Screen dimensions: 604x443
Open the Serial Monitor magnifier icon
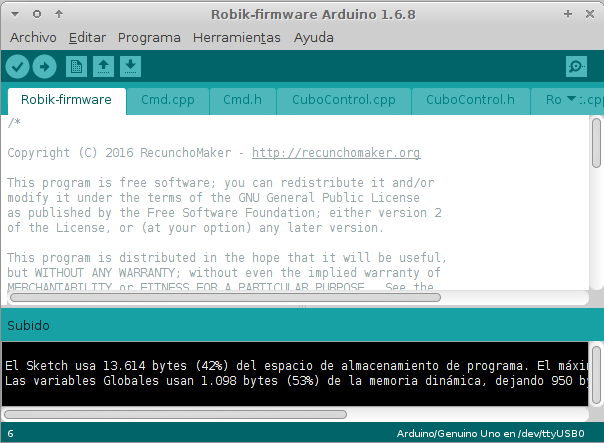[576, 67]
